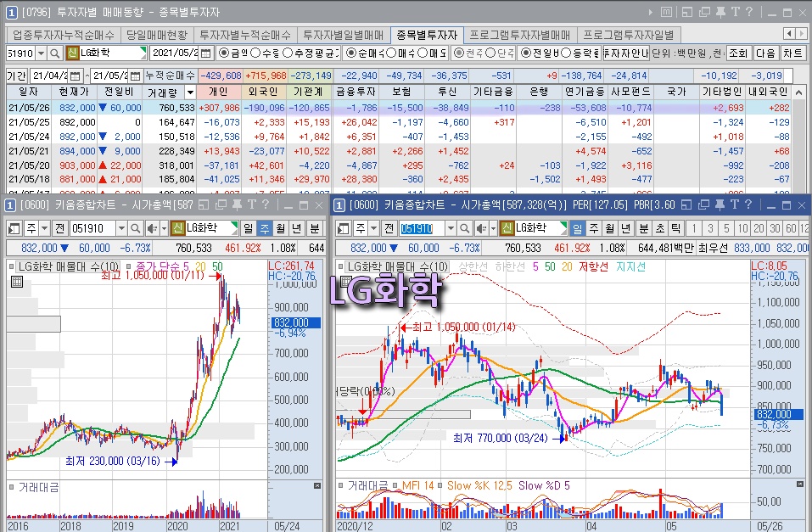The height and width of the screenshot is (532, 812).
Task: Click the 차트 button in top window
Action: tap(792, 53)
